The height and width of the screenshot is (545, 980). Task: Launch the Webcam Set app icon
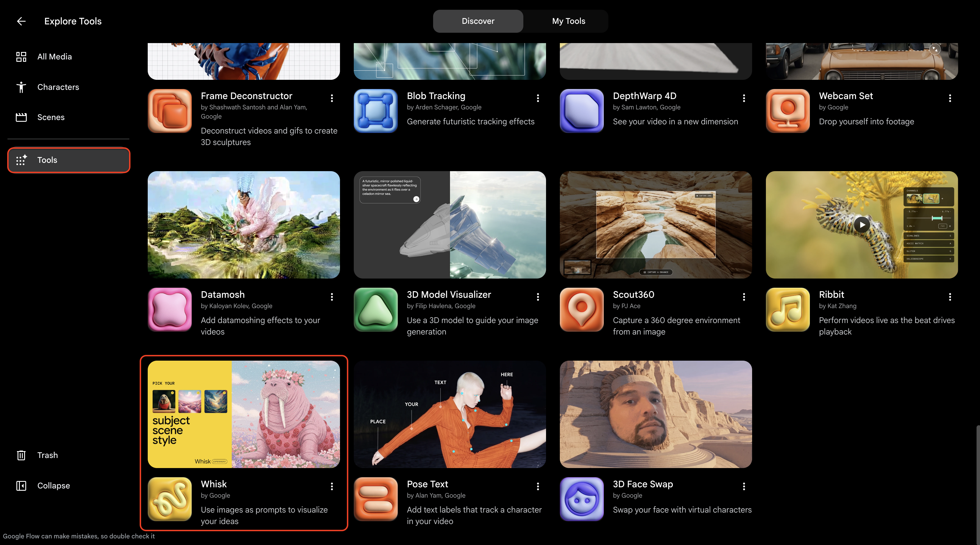(788, 111)
